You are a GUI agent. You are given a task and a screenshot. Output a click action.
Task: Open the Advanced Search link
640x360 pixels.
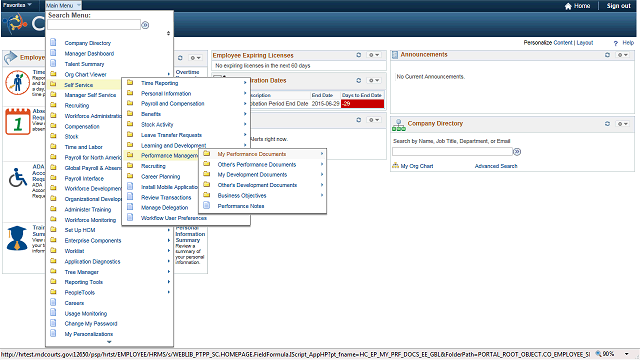point(496,166)
